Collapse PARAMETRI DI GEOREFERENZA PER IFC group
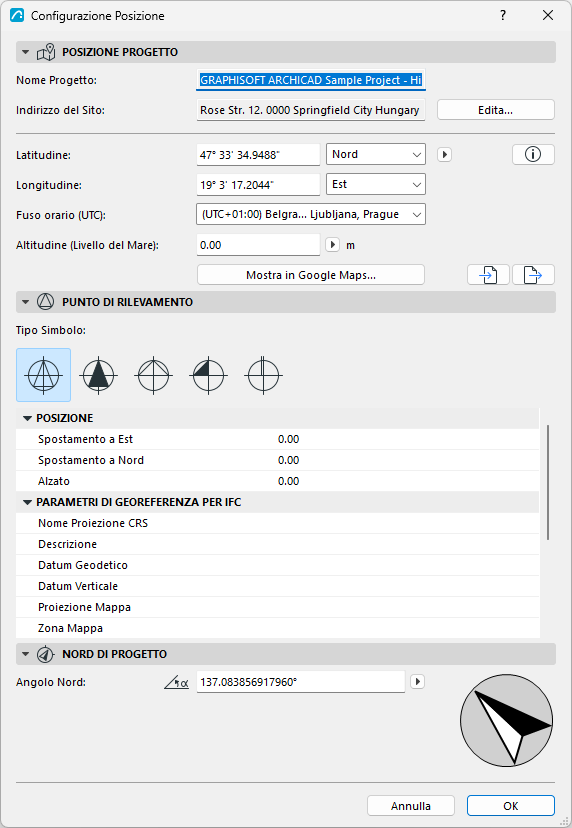572x828 pixels. 27,502
